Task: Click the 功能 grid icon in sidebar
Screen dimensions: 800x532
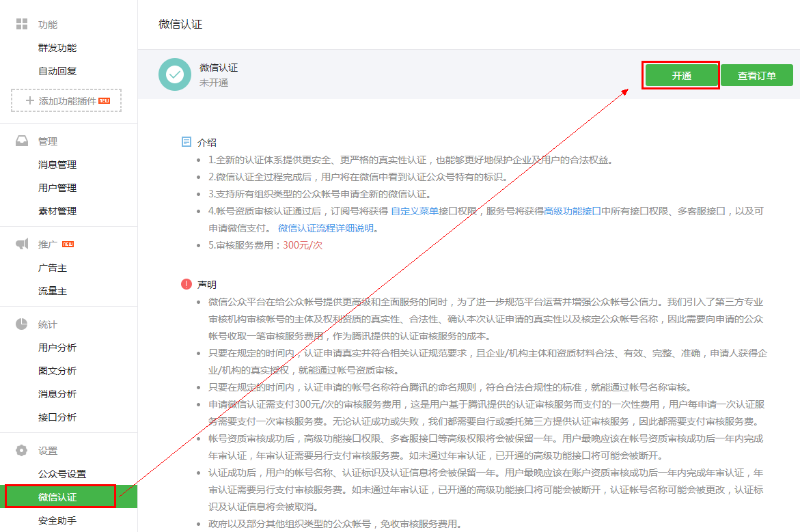Action: [22, 25]
